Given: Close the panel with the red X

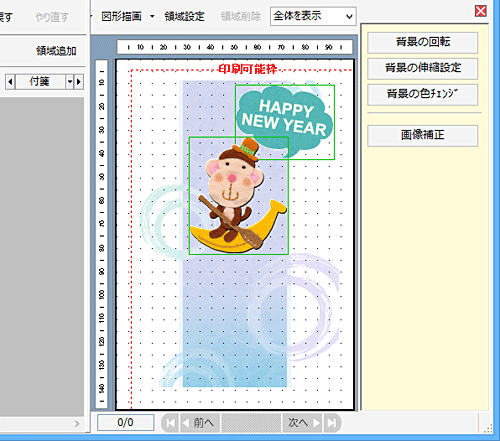Looking at the screenshot, I should [x=480, y=11].
